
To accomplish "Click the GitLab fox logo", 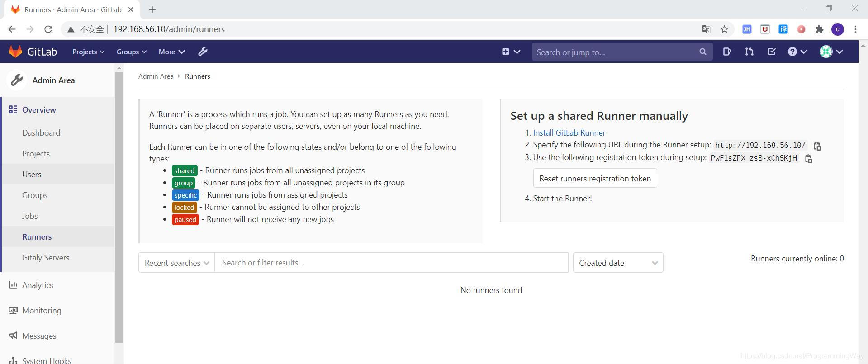I will click(15, 52).
